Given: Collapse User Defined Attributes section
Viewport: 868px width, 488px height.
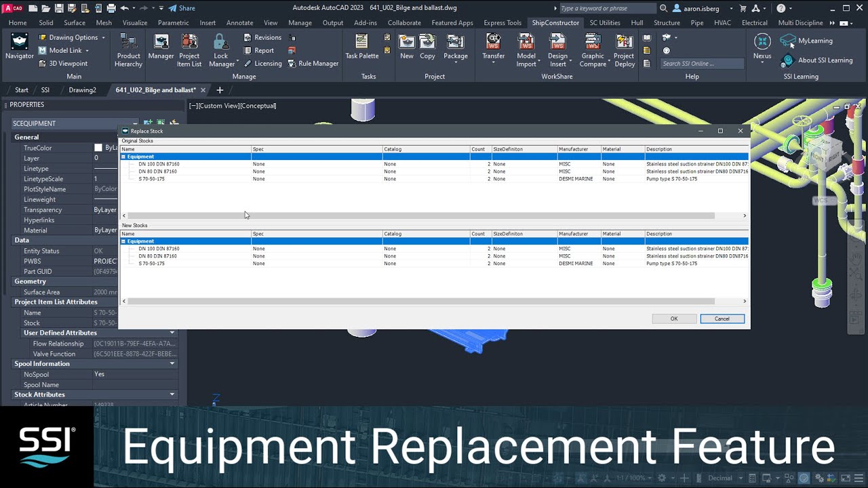Looking at the screenshot, I should tap(172, 333).
